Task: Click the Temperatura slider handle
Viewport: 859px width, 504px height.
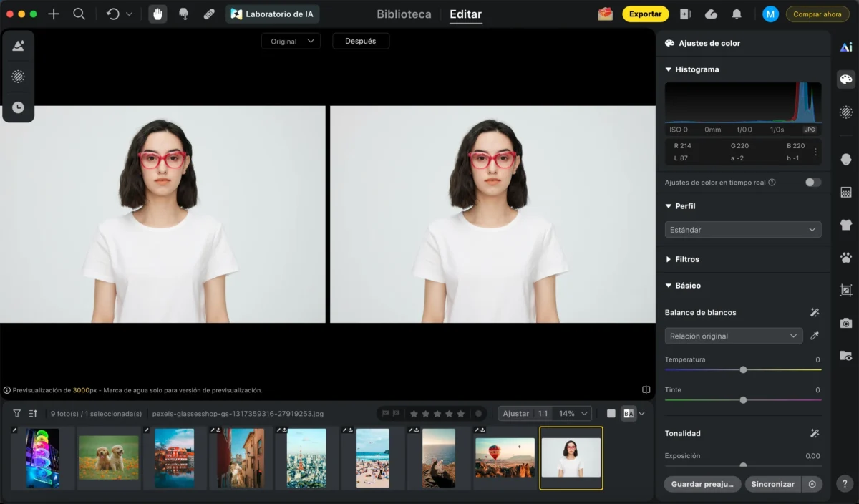Action: pos(743,370)
